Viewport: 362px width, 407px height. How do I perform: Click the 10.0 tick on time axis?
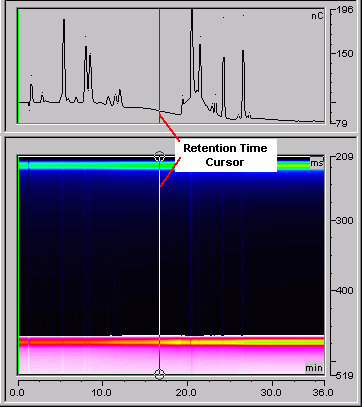102,392
